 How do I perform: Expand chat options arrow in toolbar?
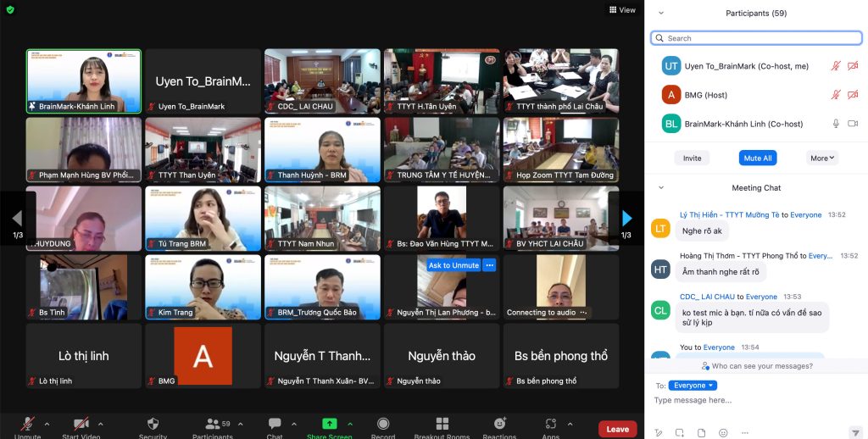pyautogui.click(x=292, y=424)
